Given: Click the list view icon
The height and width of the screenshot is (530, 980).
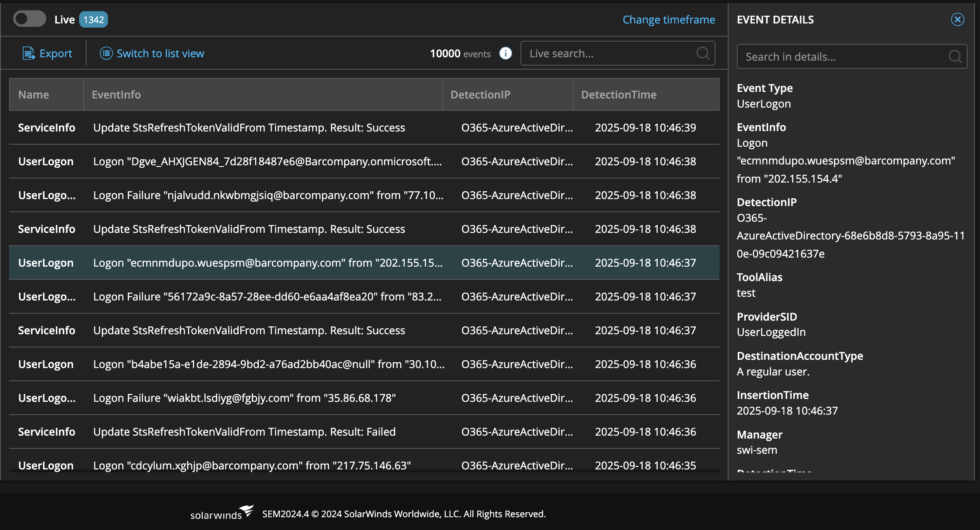Looking at the screenshot, I should pos(106,54).
